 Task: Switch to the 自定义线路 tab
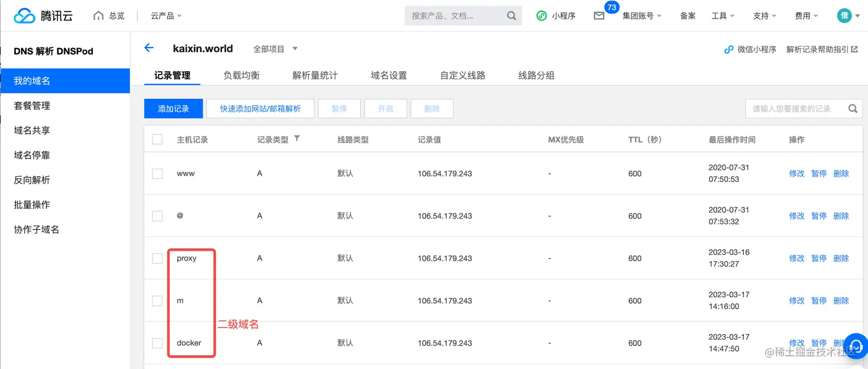point(463,75)
